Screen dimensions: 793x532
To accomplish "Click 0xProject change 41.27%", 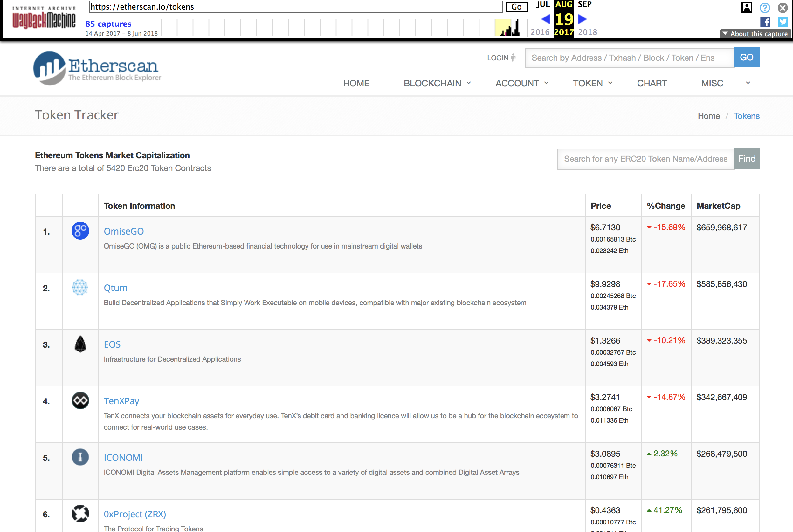I will point(664,510).
